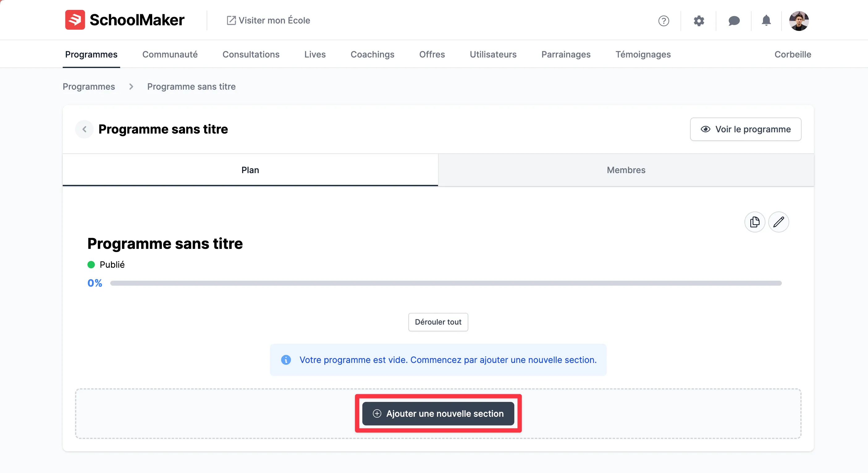This screenshot has width=868, height=473.
Task: Open the Témoignages tab
Action: pyautogui.click(x=643, y=55)
